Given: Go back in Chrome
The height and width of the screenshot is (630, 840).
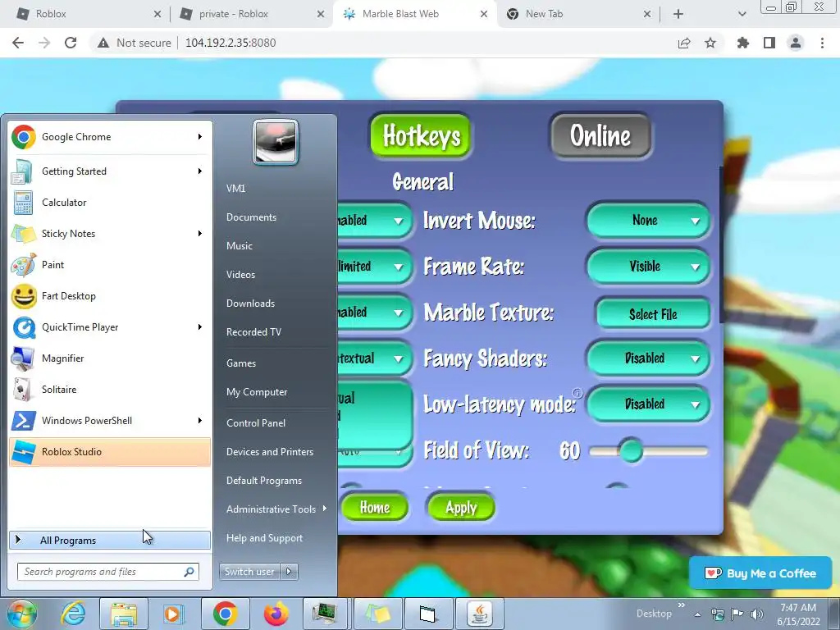Looking at the screenshot, I should [18, 43].
